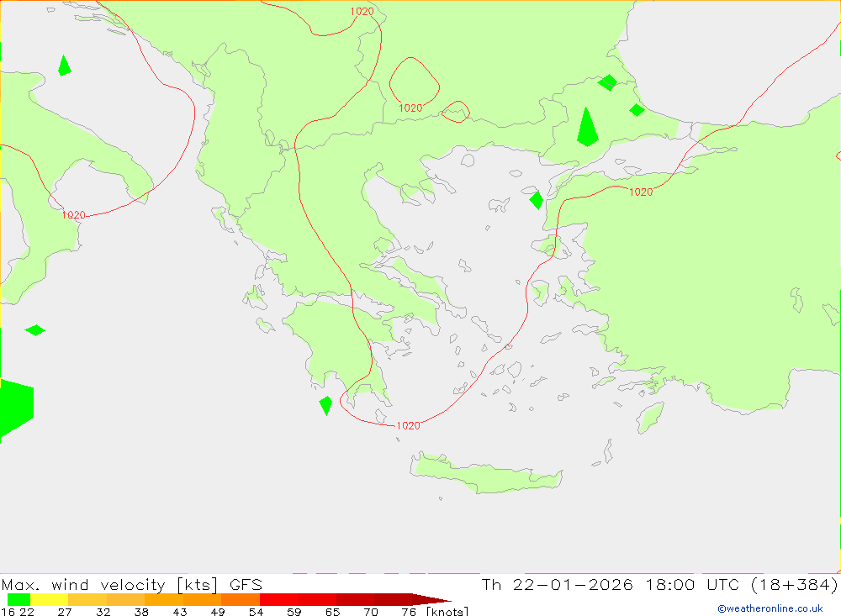Click the orange legend swatch near 38
This screenshot has height=616, width=841.
tap(164, 599)
